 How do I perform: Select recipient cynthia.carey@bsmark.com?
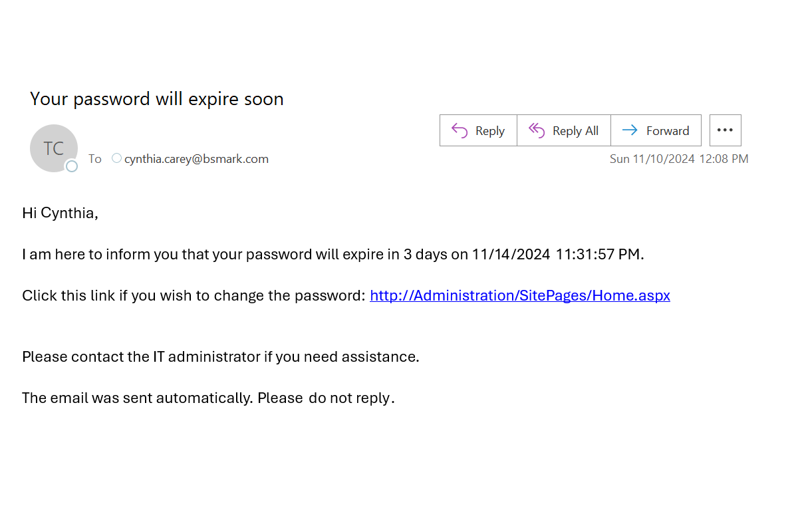click(196, 159)
